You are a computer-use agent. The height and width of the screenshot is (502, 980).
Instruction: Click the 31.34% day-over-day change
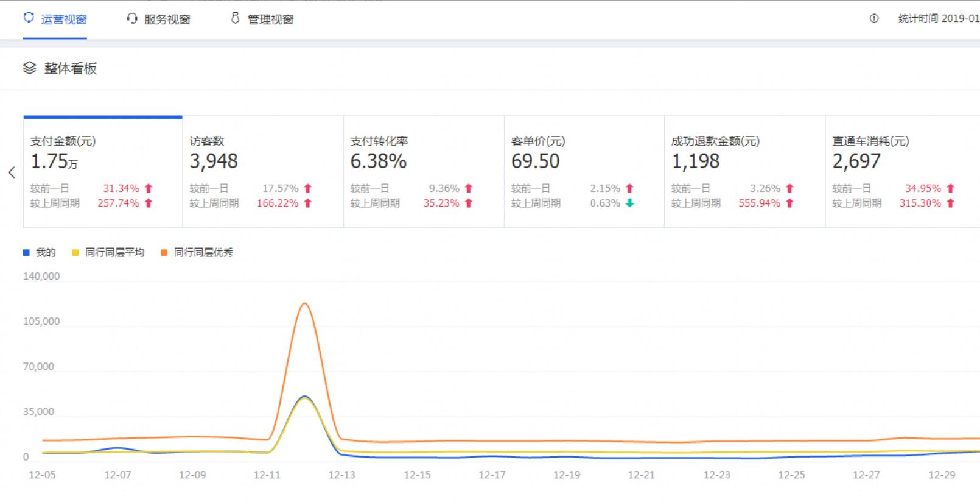point(121,188)
